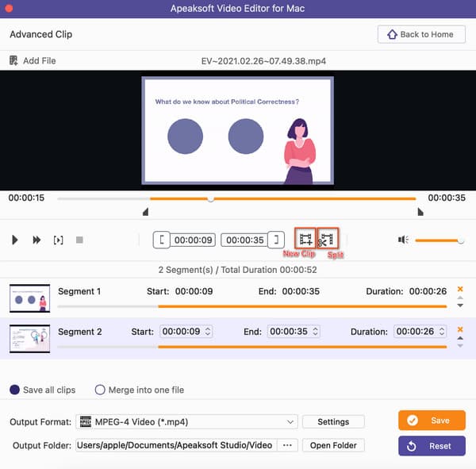This screenshot has width=476, height=469.
Task: Adjust Segment 2 End time stepper
Action: pos(316,332)
